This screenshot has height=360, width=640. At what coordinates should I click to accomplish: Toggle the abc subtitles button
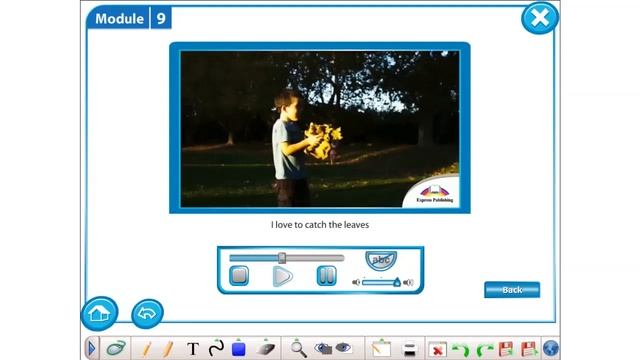click(381, 260)
